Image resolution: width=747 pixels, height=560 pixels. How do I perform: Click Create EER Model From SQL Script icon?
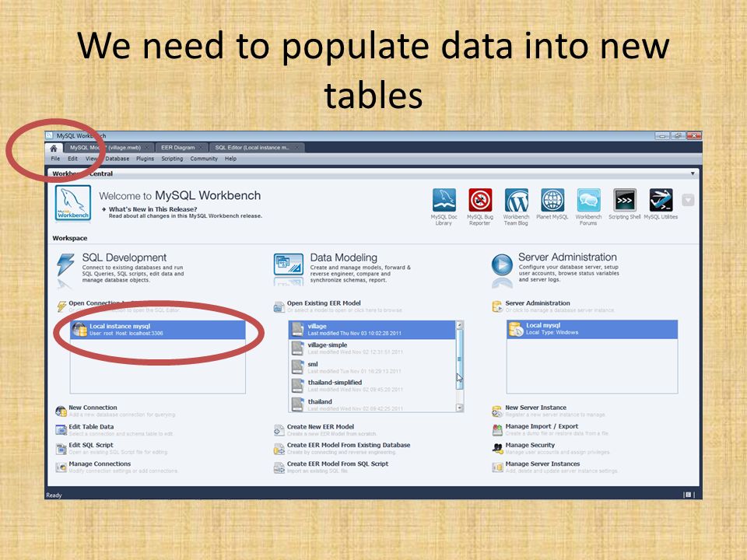coord(279,467)
